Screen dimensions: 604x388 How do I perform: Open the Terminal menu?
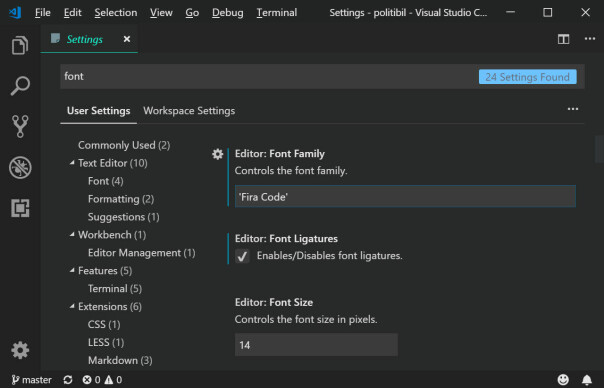[x=277, y=13]
